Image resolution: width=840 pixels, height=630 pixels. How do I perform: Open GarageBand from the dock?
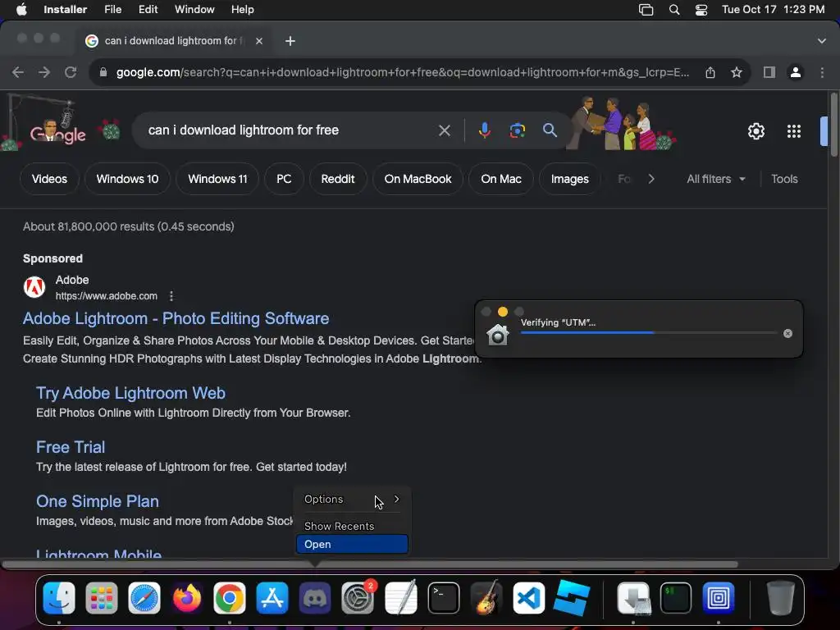tap(486, 598)
